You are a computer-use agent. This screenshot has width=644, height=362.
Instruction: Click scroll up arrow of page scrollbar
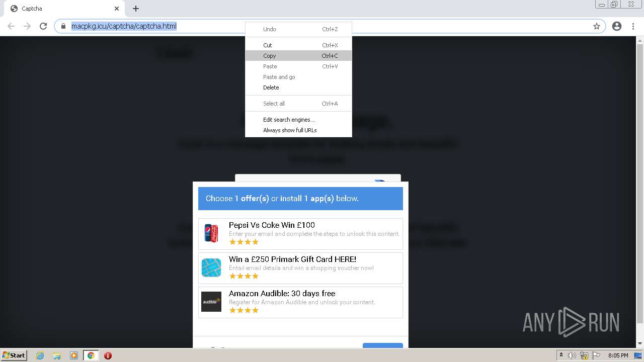click(640, 40)
